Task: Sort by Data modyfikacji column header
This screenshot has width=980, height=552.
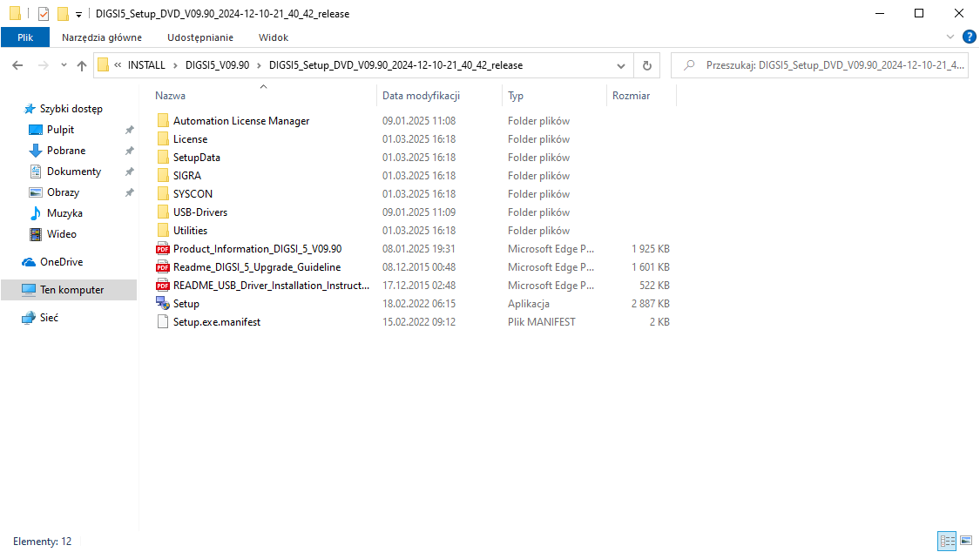Action: coord(439,96)
